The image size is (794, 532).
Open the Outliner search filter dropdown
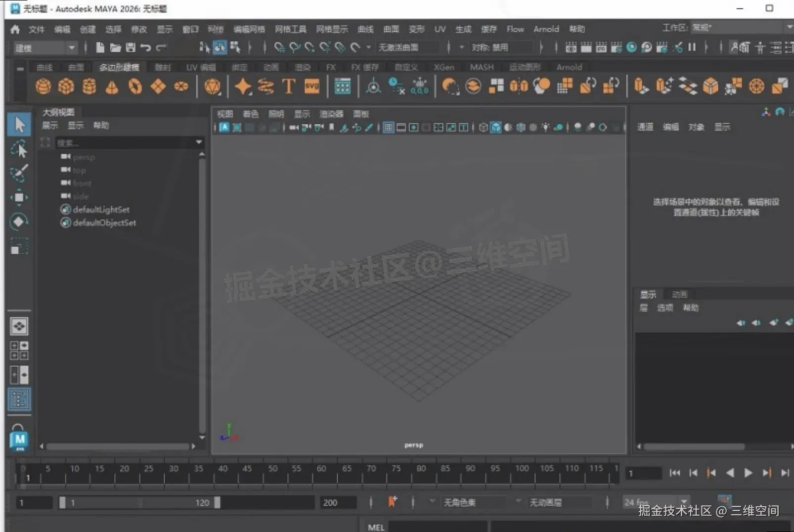(198, 142)
